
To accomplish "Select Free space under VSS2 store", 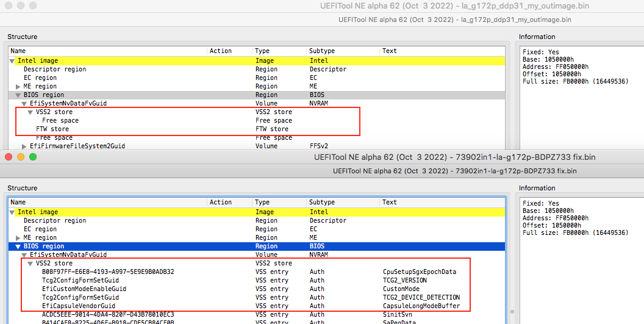I will [x=257, y=121].
